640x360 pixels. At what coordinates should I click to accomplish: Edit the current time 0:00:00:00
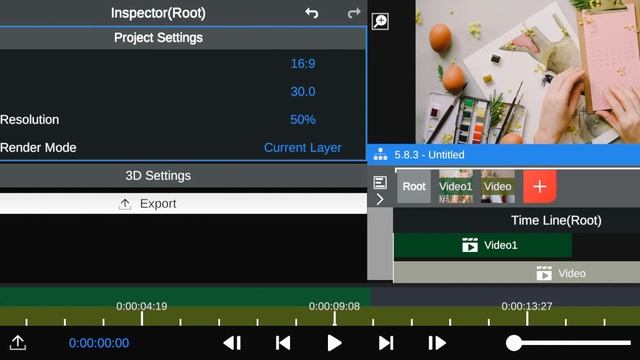pos(99,343)
